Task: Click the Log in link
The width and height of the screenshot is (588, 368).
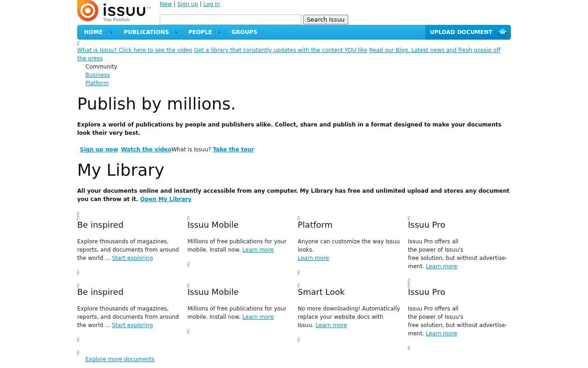Action: [x=211, y=4]
